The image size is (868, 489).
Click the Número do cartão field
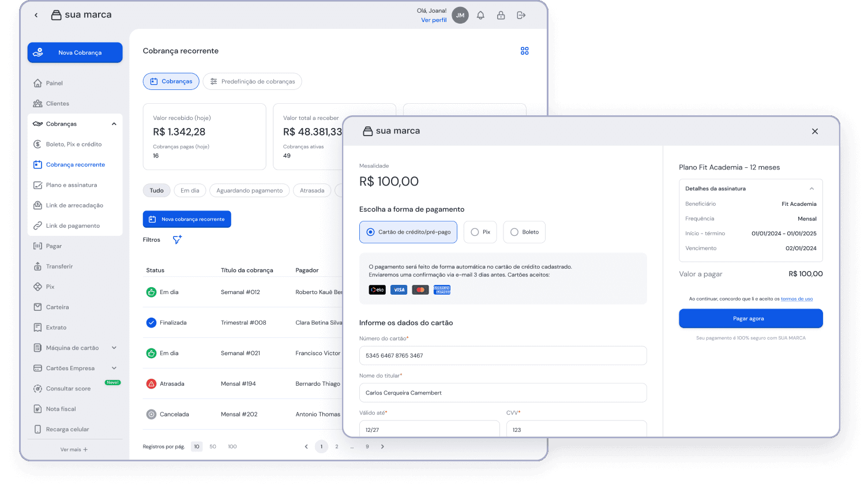tap(502, 356)
